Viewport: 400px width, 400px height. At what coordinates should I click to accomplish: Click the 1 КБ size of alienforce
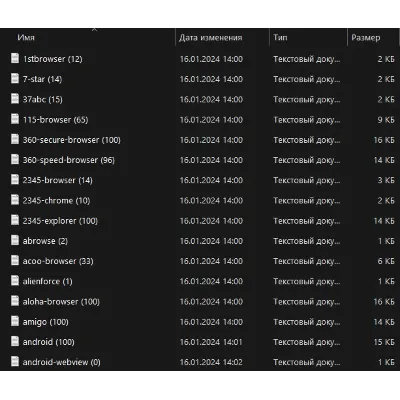click(x=386, y=281)
